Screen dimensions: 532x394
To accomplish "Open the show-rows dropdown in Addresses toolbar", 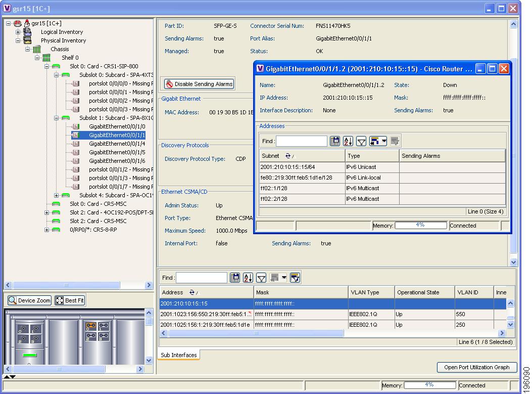I will pyautogui.click(x=384, y=141).
